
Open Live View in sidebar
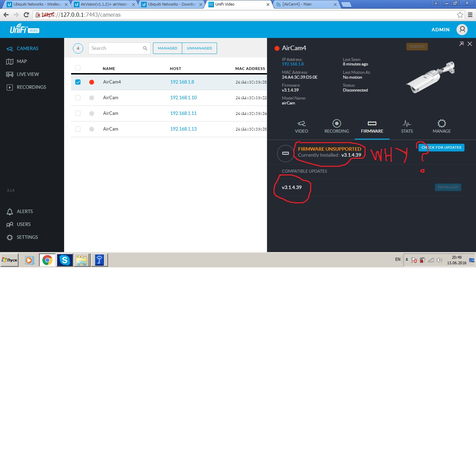coord(22,74)
